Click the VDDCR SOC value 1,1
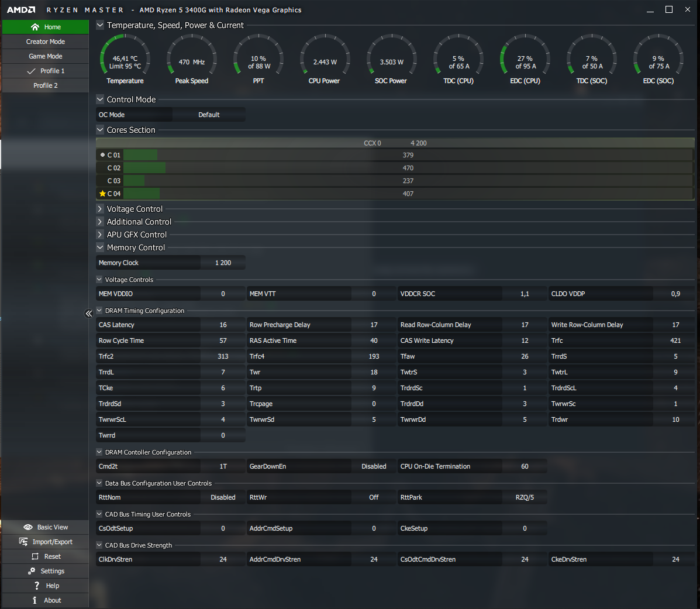This screenshot has height=609, width=700. tap(525, 294)
